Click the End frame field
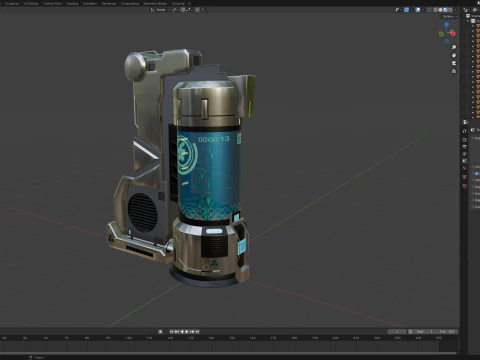The image size is (480, 360). click(x=447, y=331)
